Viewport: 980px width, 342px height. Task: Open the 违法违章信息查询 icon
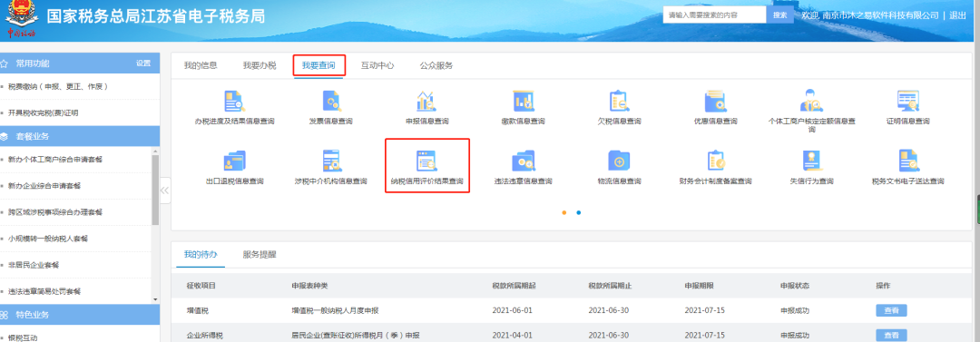pyautogui.click(x=523, y=161)
